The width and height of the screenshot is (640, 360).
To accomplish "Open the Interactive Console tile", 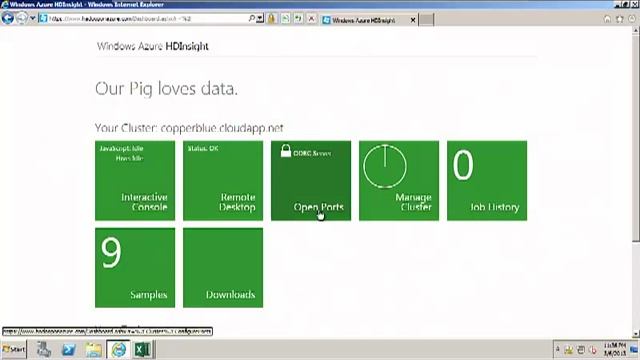I will pos(135,180).
